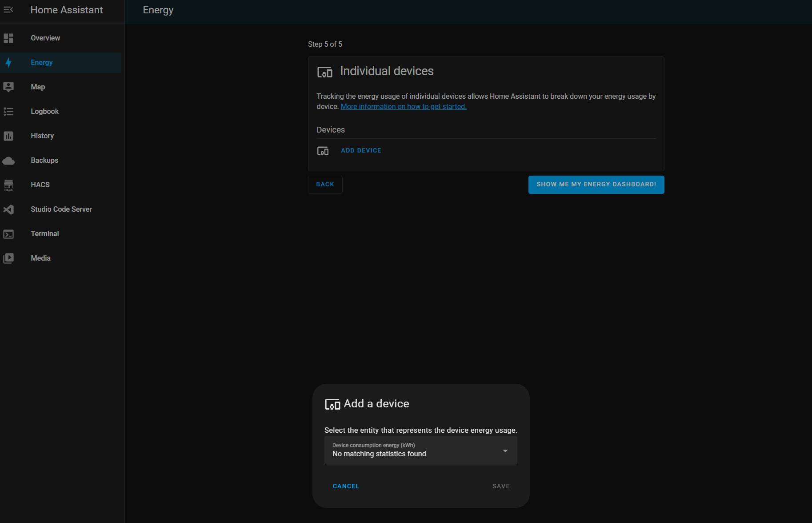Click the Media play icon
This screenshot has height=523, width=812.
8,258
